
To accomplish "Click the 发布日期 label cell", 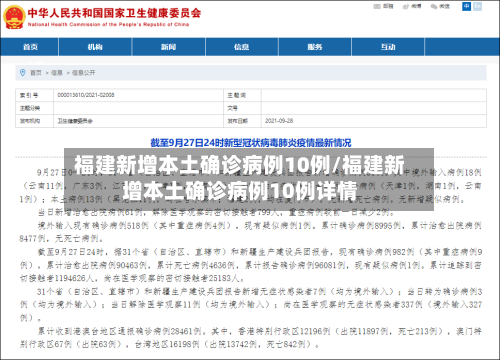I will pyautogui.click(x=242, y=121).
